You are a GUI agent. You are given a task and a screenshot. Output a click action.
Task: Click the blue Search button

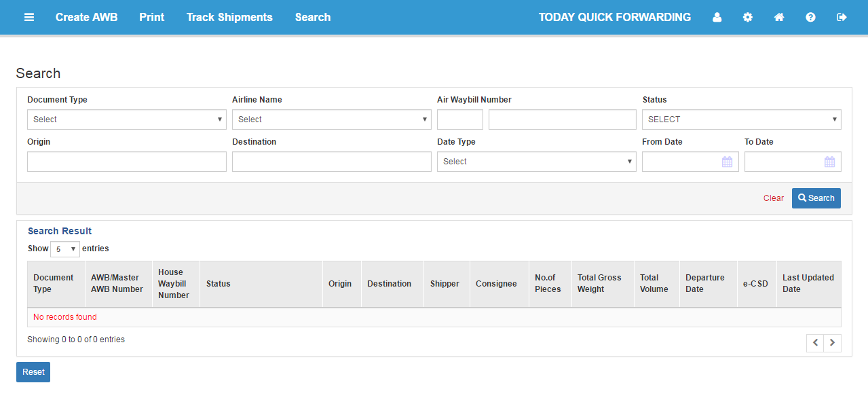[816, 198]
